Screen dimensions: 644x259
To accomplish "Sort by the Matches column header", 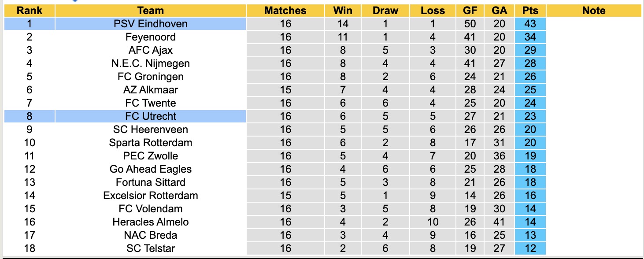I will [x=285, y=11].
